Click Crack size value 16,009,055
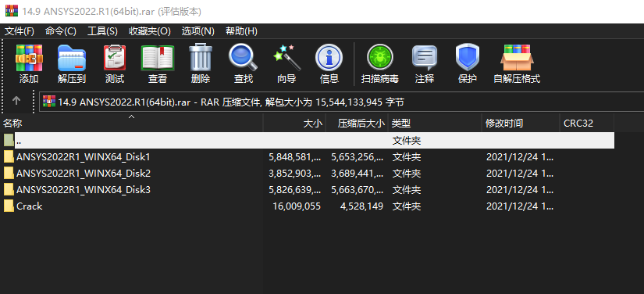The image size is (644, 294). pos(297,206)
